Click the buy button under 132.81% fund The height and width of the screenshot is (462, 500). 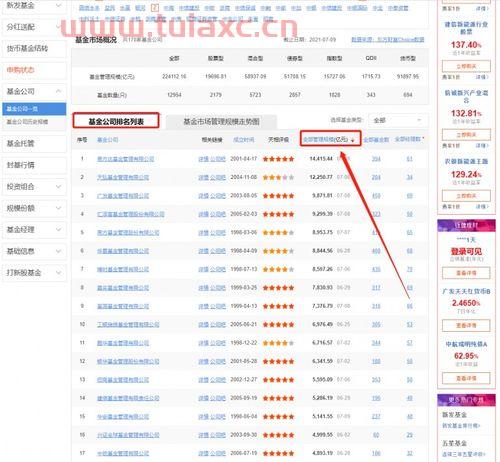point(466,135)
